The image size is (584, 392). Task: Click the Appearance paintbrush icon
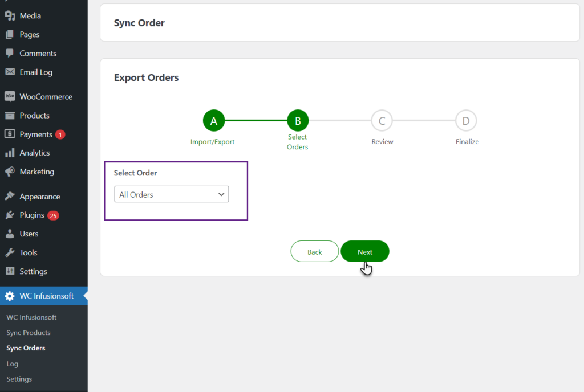(x=10, y=196)
